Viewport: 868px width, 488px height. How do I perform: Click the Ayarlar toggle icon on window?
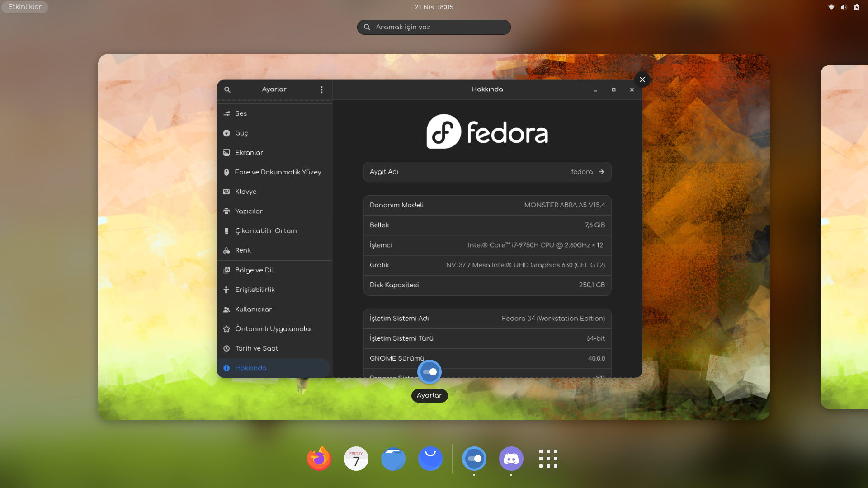(429, 372)
